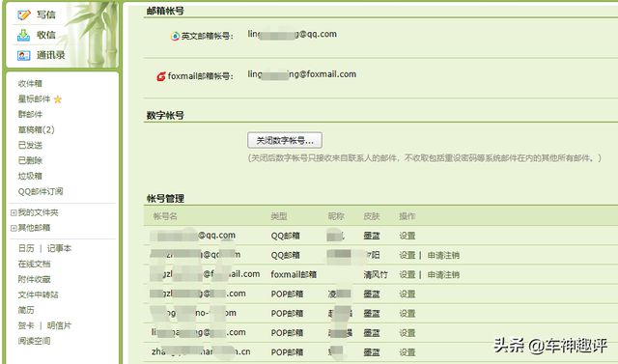Open the 已删除 deleted folder

30,160
